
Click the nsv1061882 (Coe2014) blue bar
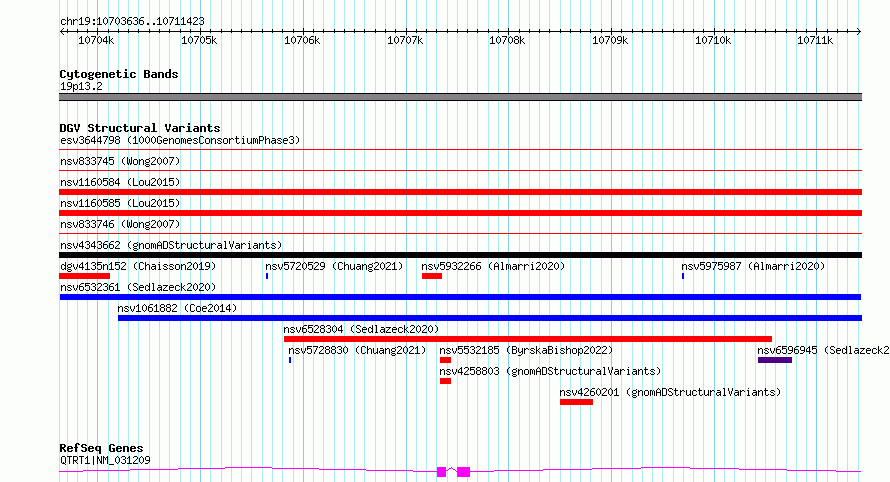pos(490,318)
